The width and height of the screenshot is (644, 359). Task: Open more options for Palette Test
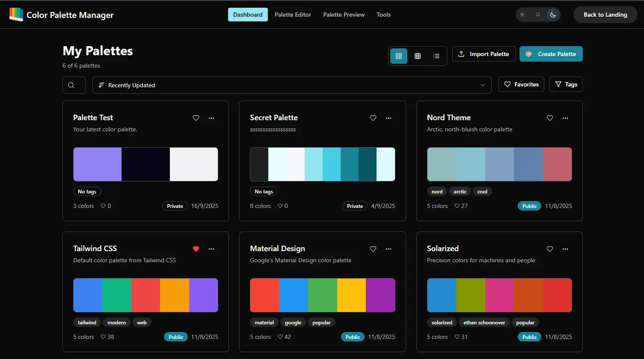(211, 118)
